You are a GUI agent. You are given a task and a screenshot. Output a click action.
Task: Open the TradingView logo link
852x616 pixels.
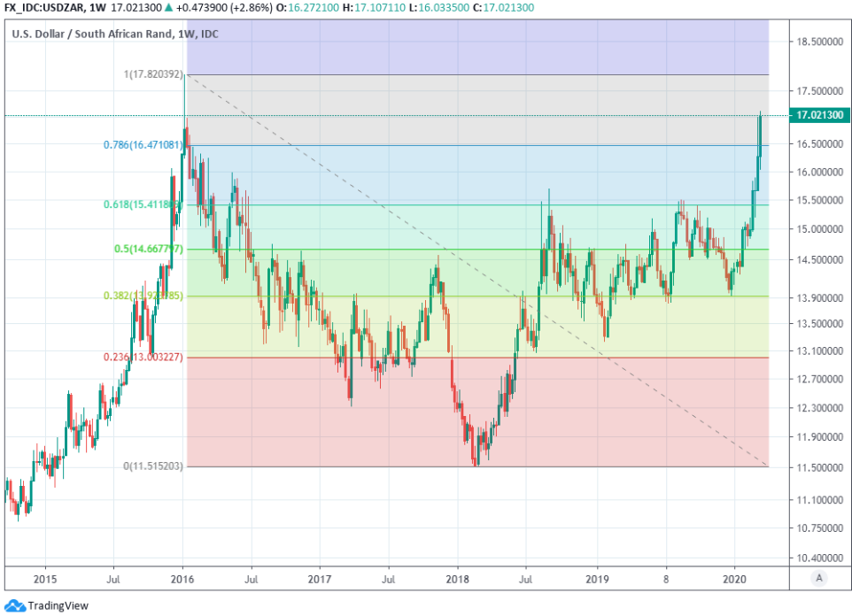(x=47, y=605)
